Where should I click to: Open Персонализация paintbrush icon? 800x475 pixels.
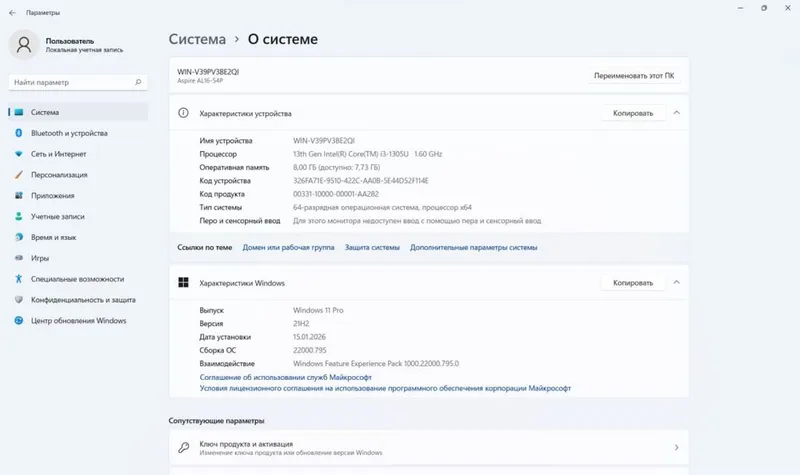pos(19,174)
